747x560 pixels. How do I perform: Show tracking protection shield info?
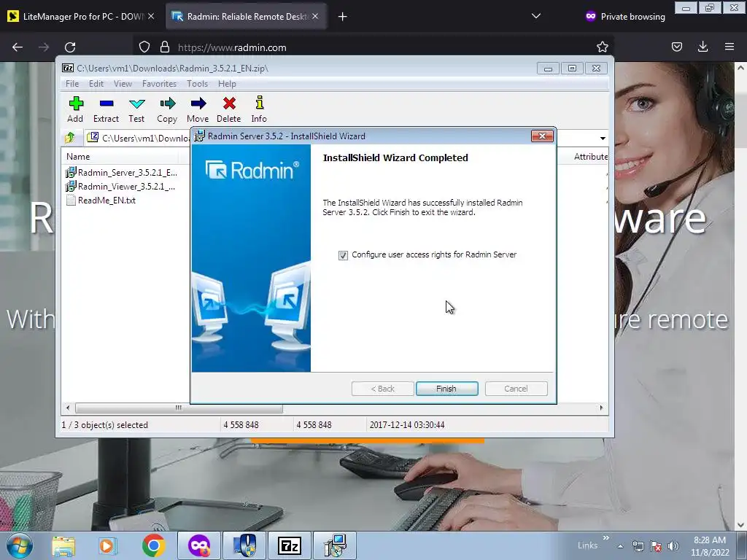click(144, 47)
